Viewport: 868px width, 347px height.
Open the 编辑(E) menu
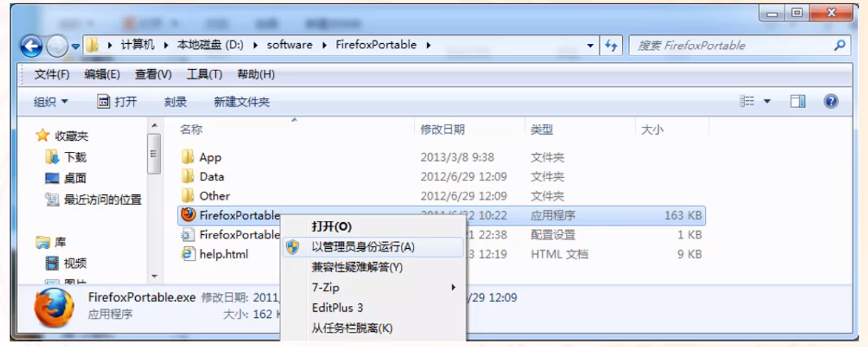tap(102, 74)
